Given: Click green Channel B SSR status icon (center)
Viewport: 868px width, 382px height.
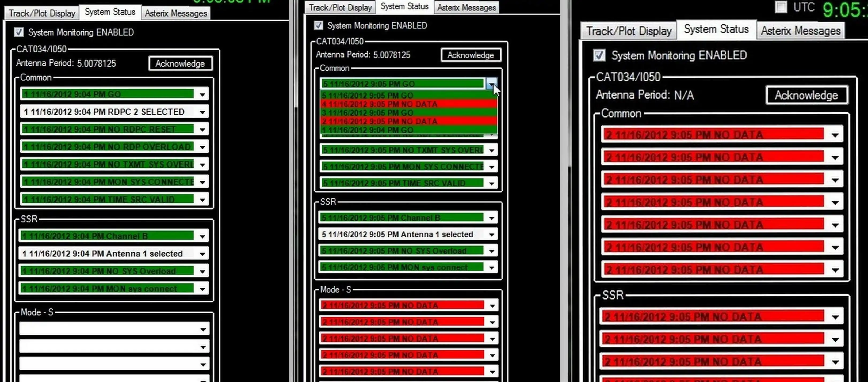Looking at the screenshot, I should click(403, 217).
